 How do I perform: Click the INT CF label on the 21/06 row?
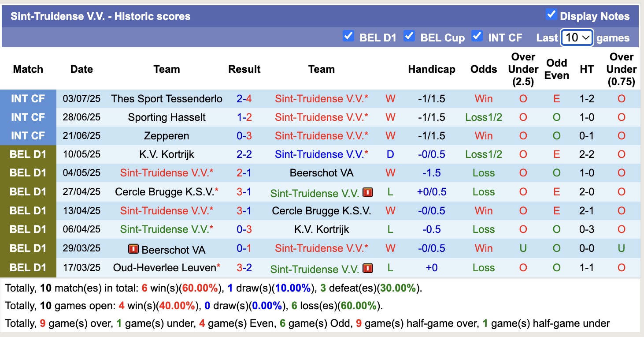coord(28,135)
